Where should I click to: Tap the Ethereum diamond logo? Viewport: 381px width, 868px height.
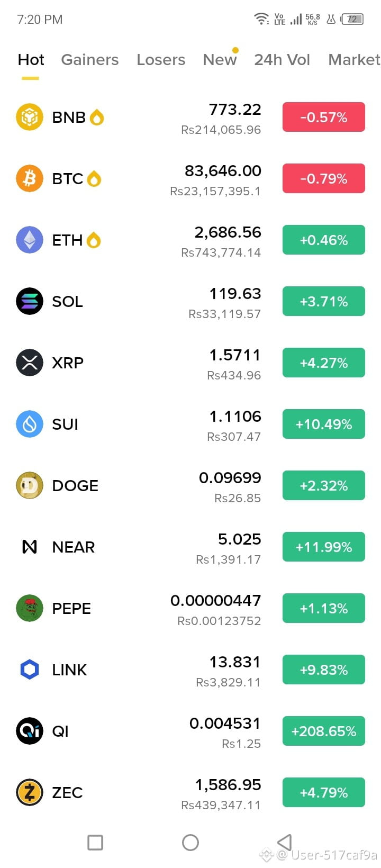coord(30,240)
